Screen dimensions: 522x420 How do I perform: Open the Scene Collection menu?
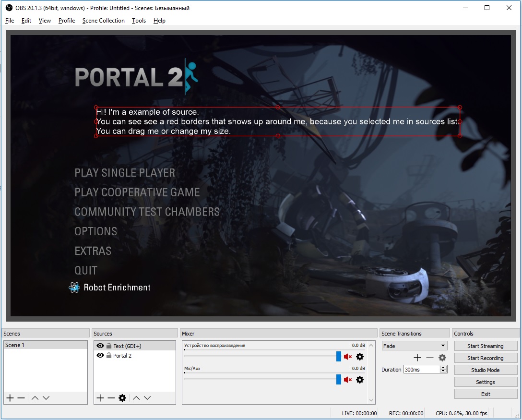[103, 21]
